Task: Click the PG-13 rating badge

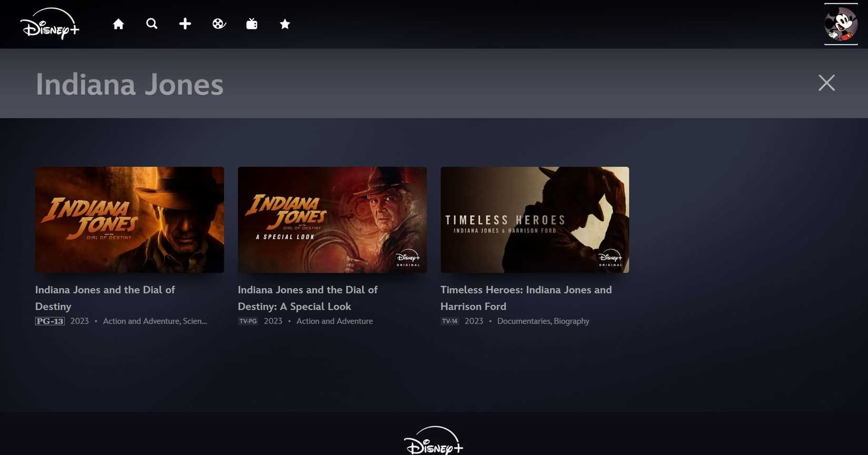Action: tap(50, 321)
